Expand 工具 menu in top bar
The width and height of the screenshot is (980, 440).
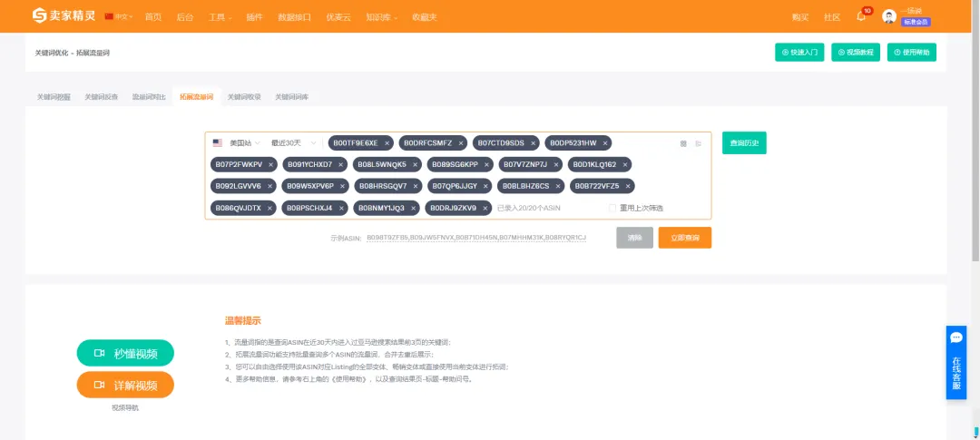(x=220, y=17)
